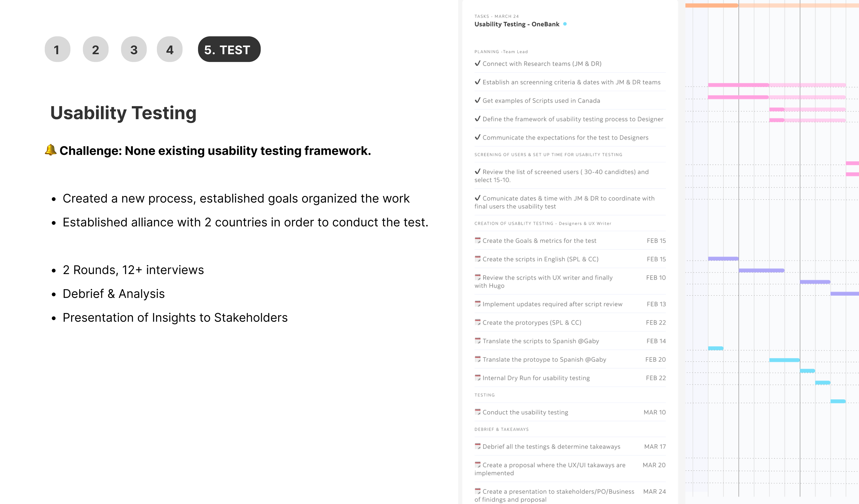Click calendar icon for Create the Goals task
This screenshot has width=859, height=504.
(478, 240)
